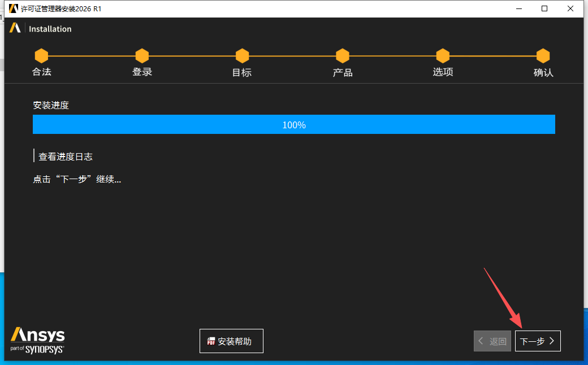Click the back chevron inside 返回 button
Image resolution: width=588 pixels, height=365 pixels.
[x=481, y=341]
